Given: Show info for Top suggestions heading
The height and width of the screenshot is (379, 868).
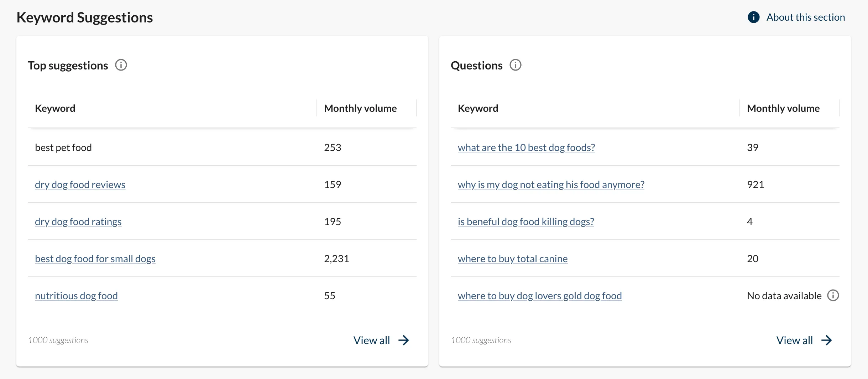Looking at the screenshot, I should tap(121, 65).
